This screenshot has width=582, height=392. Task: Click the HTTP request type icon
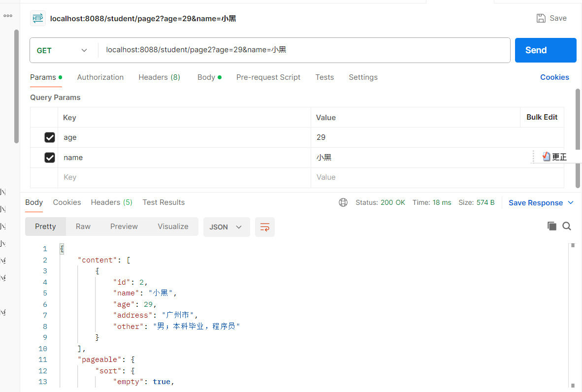coord(38,18)
